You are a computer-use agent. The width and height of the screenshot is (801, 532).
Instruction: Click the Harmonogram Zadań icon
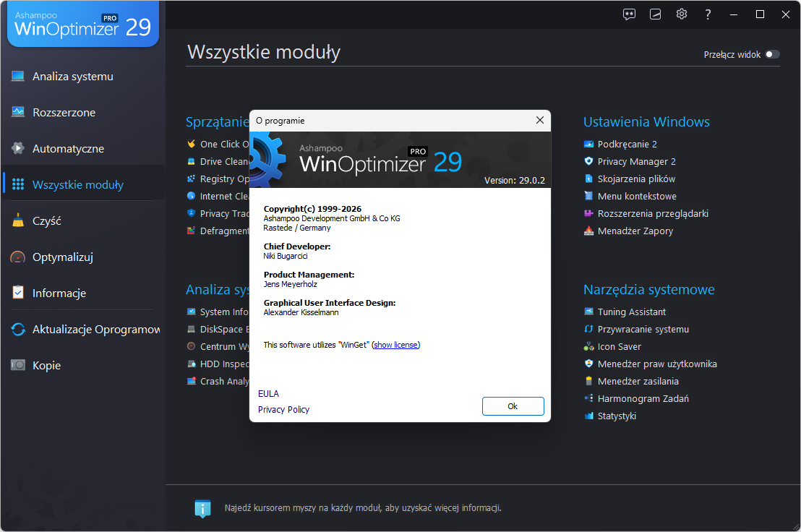[588, 398]
